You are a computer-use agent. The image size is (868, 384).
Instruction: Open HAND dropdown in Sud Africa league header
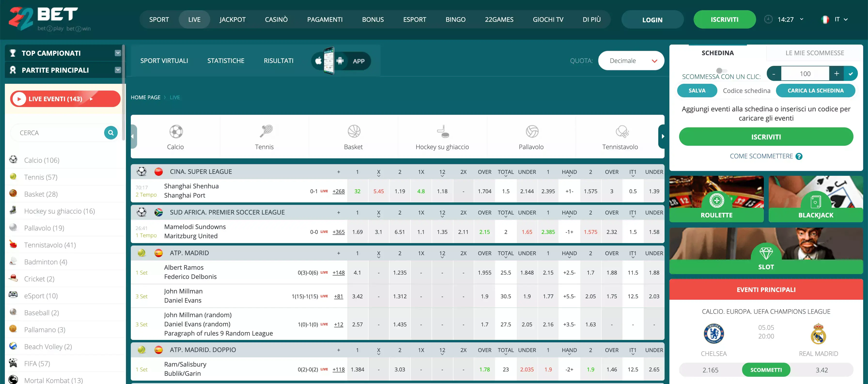569,213
